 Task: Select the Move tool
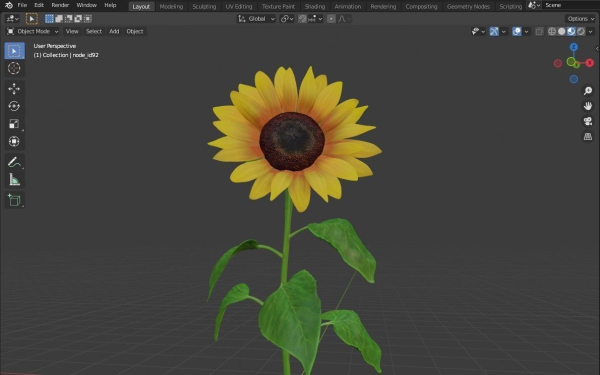(14, 89)
